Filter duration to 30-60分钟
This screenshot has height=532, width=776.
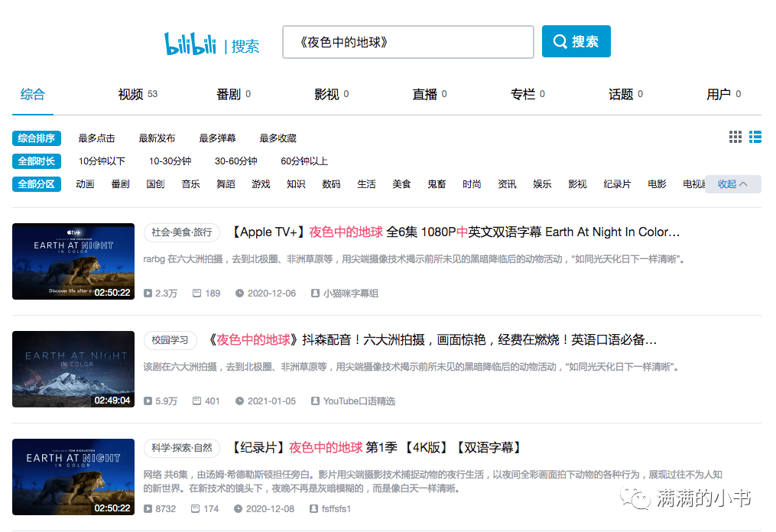tap(236, 161)
